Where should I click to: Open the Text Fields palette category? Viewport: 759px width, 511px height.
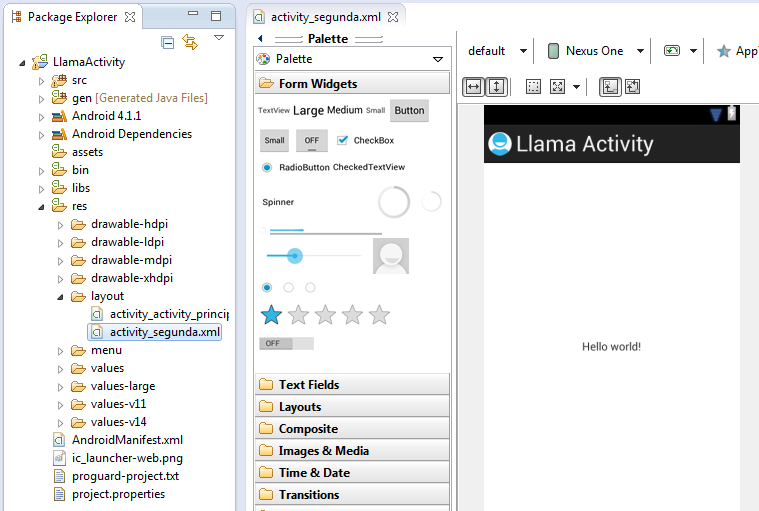pos(308,385)
